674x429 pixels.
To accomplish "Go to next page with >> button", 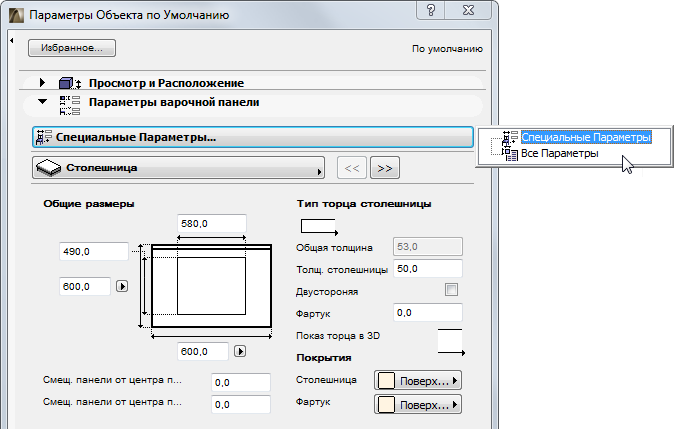I will pyautogui.click(x=385, y=168).
